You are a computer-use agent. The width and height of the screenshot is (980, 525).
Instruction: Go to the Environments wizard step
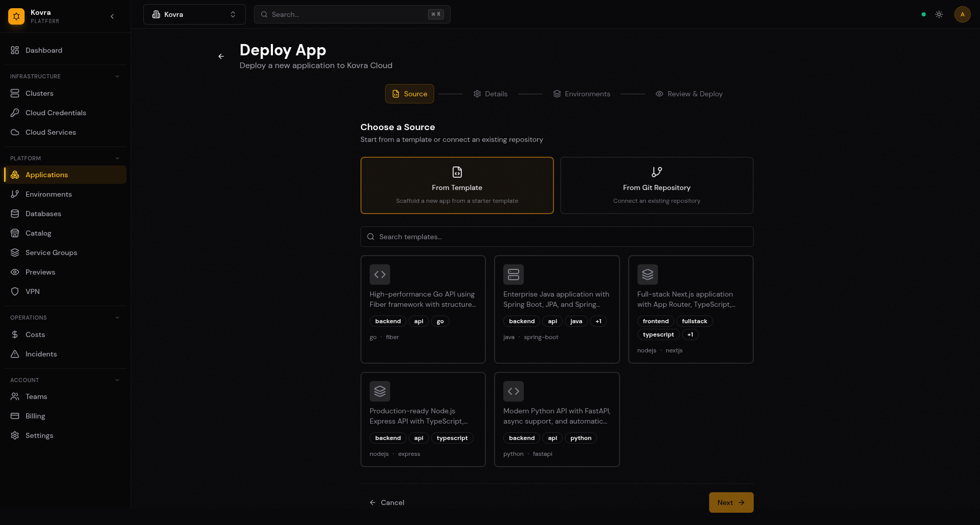tap(582, 94)
